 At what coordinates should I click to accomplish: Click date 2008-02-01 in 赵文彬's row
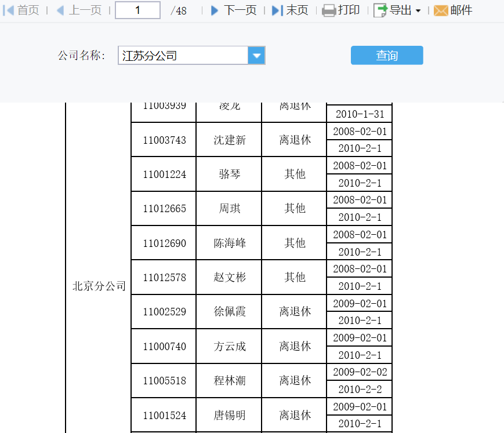(x=360, y=269)
